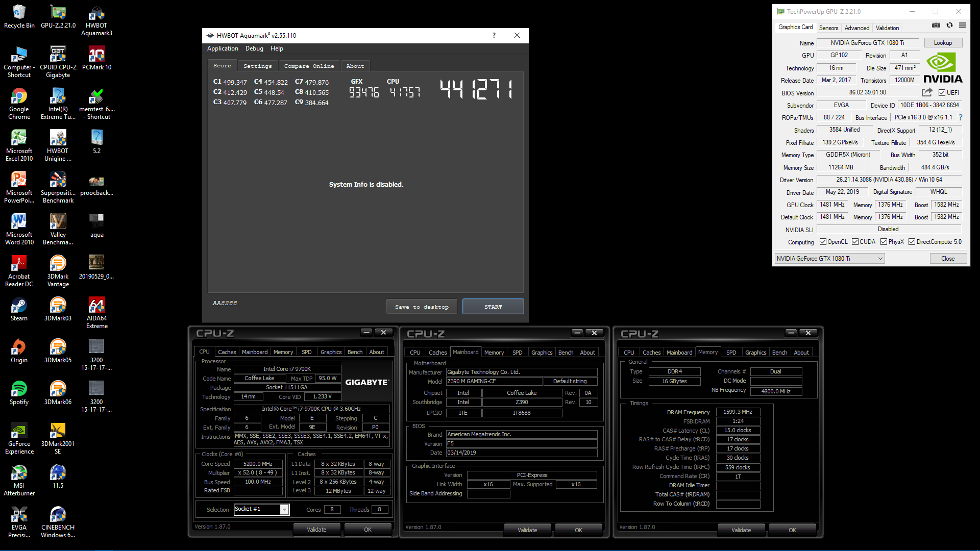Launch PCMark 10 desktop icon
The width and height of the screenshot is (980, 551).
pos(96,59)
